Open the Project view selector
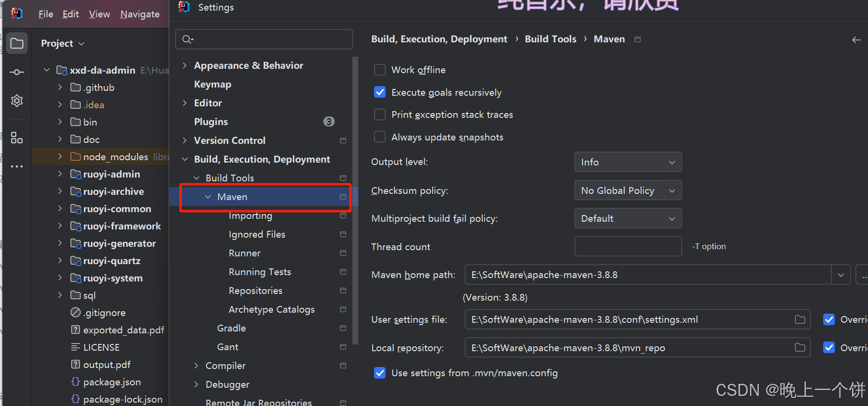868x406 pixels. 63,43
